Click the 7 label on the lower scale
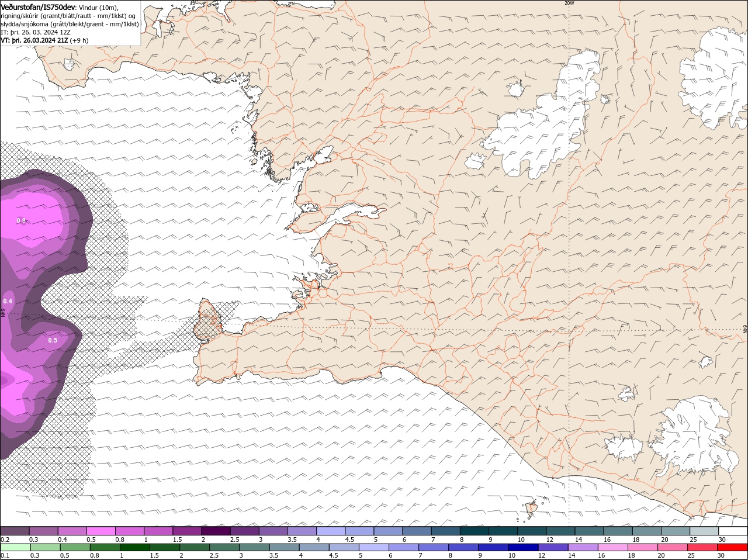Image resolution: width=748 pixels, height=560 pixels. pyautogui.click(x=421, y=555)
